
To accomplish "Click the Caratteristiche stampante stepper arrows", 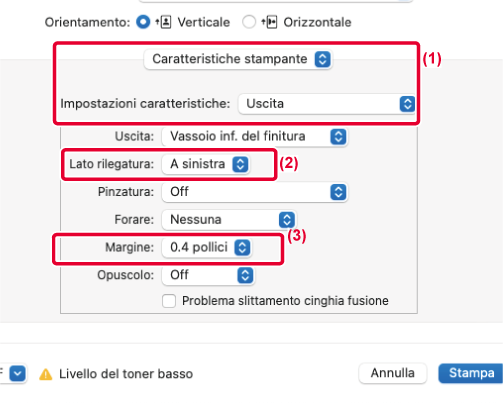I will click(x=322, y=59).
